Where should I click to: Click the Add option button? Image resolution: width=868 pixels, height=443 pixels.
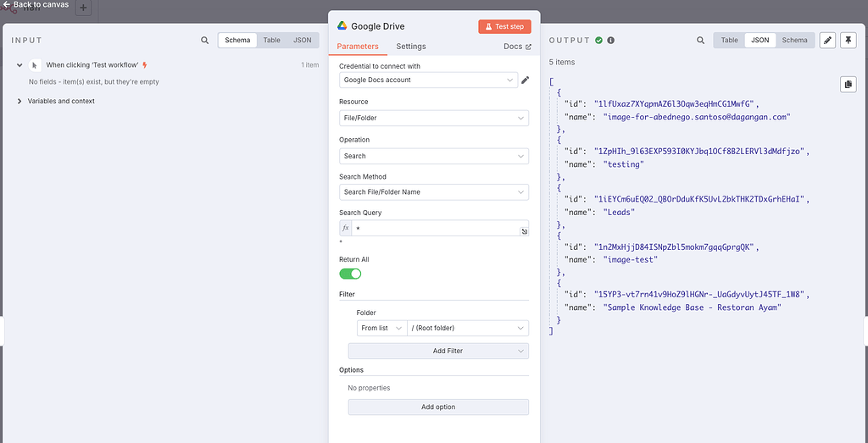click(438, 407)
